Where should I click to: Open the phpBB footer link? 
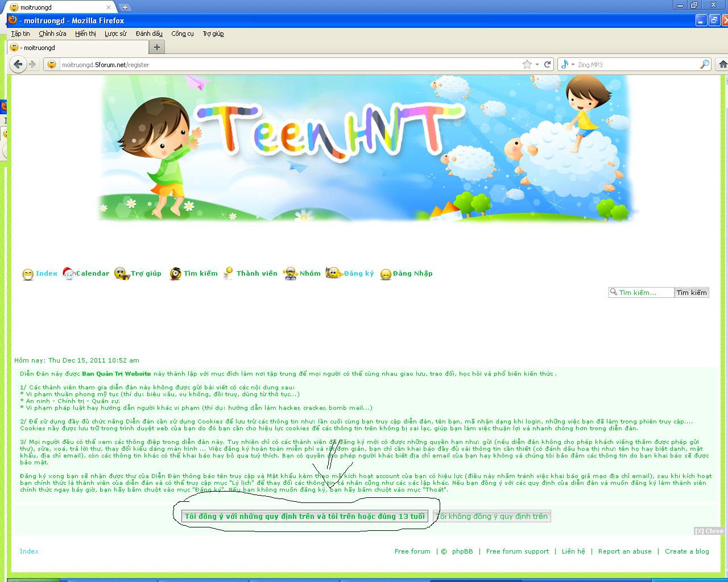[x=462, y=551]
